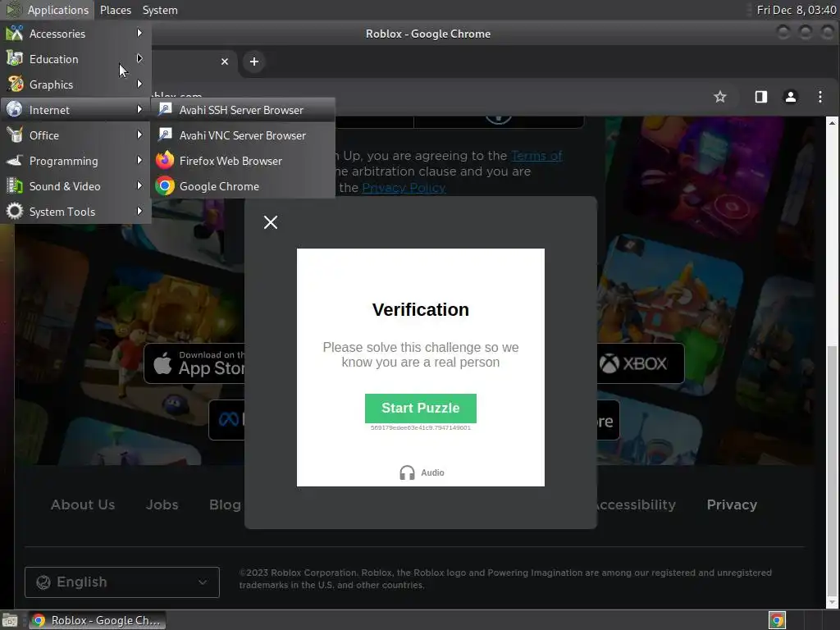Expand arrow next to Programming
Screen dimensions: 840x630
(x=139, y=160)
